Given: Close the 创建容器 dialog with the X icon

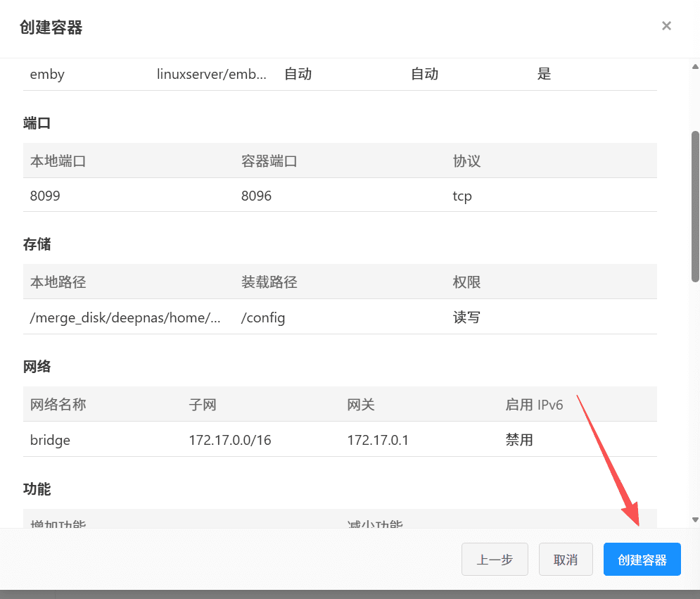Looking at the screenshot, I should tap(666, 26).
